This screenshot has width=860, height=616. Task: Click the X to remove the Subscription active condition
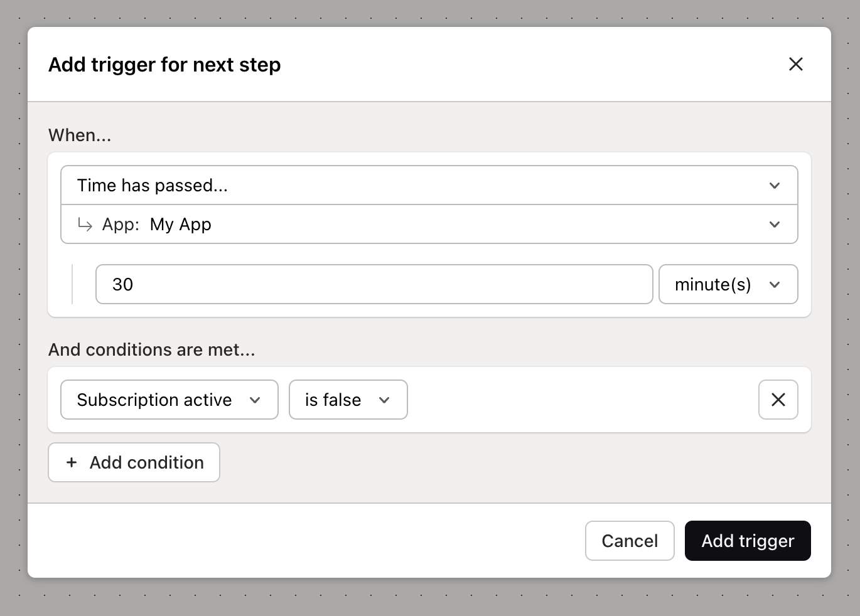778,400
